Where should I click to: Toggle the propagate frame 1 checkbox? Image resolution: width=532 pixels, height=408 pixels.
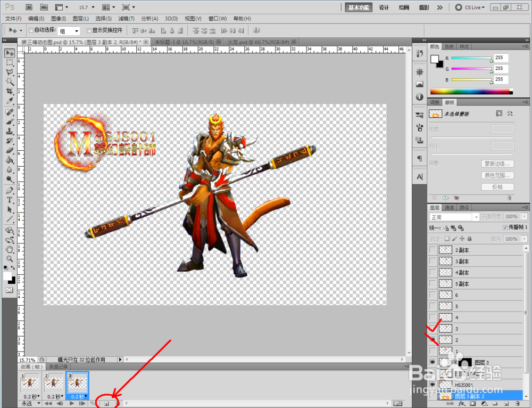tap(505, 227)
